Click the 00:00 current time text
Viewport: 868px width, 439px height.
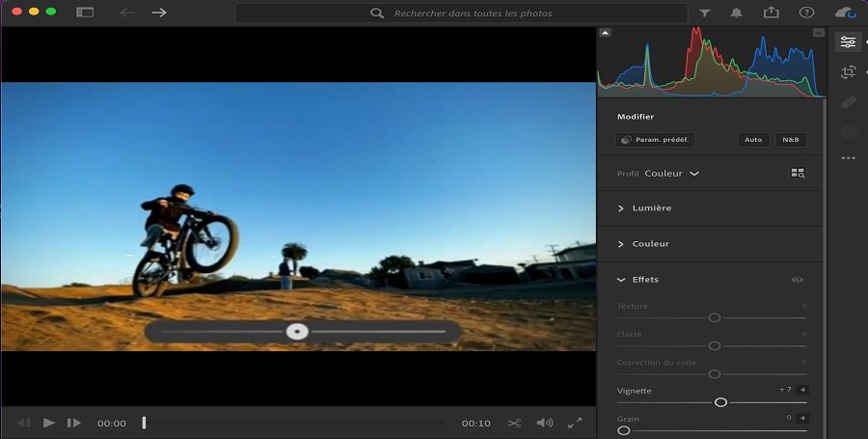pyautogui.click(x=112, y=424)
